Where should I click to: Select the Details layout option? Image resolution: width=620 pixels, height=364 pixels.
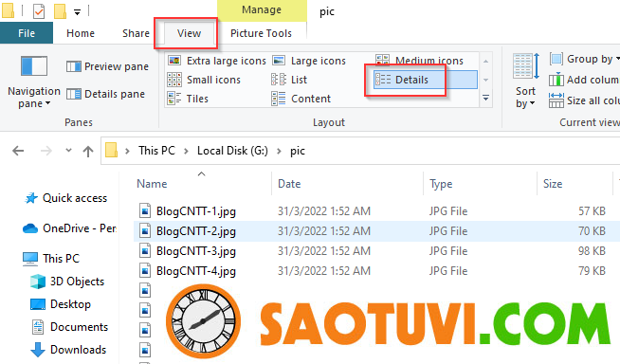coord(425,80)
